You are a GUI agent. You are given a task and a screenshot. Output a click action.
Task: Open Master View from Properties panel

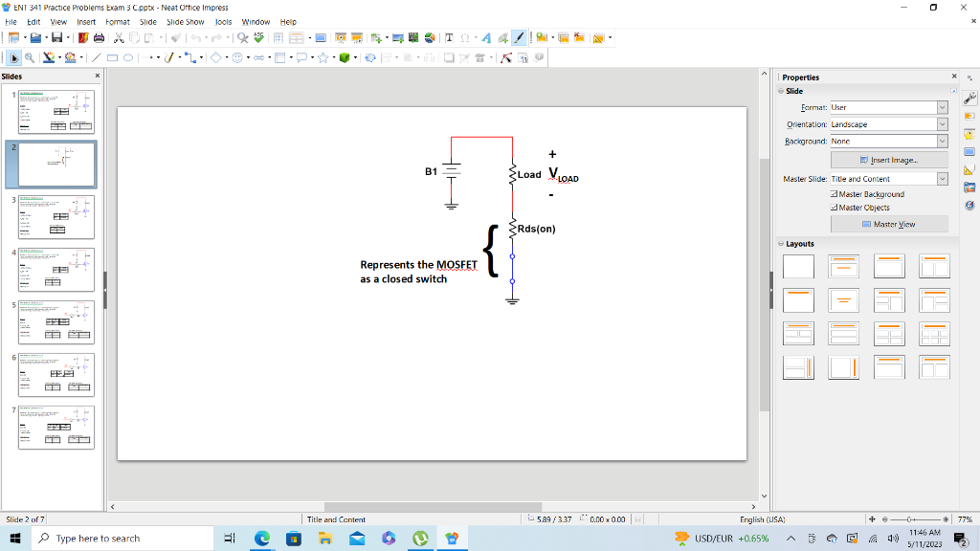pos(888,223)
